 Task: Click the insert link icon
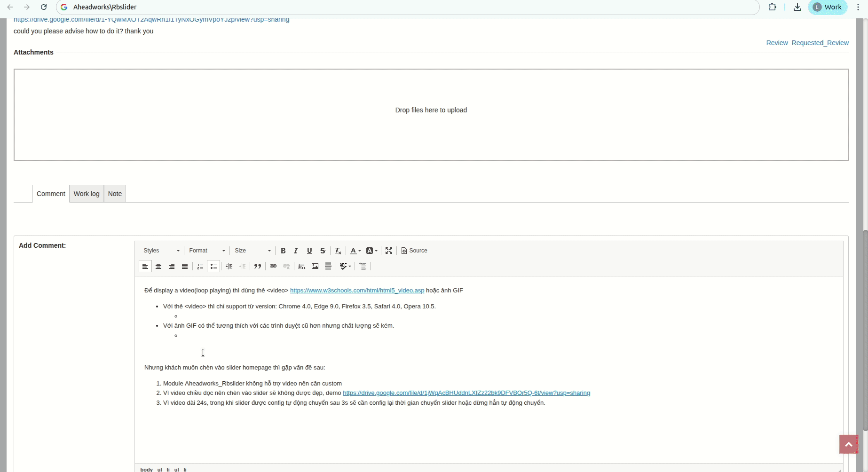pos(273,266)
